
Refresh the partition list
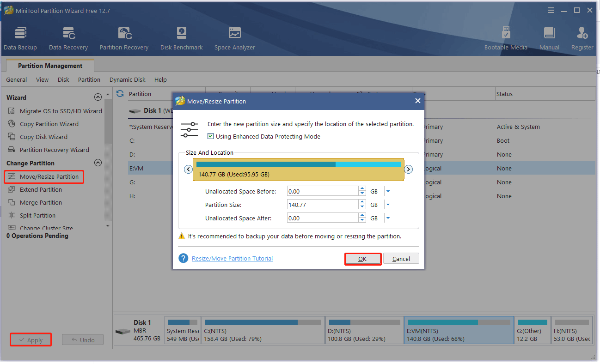tap(120, 94)
